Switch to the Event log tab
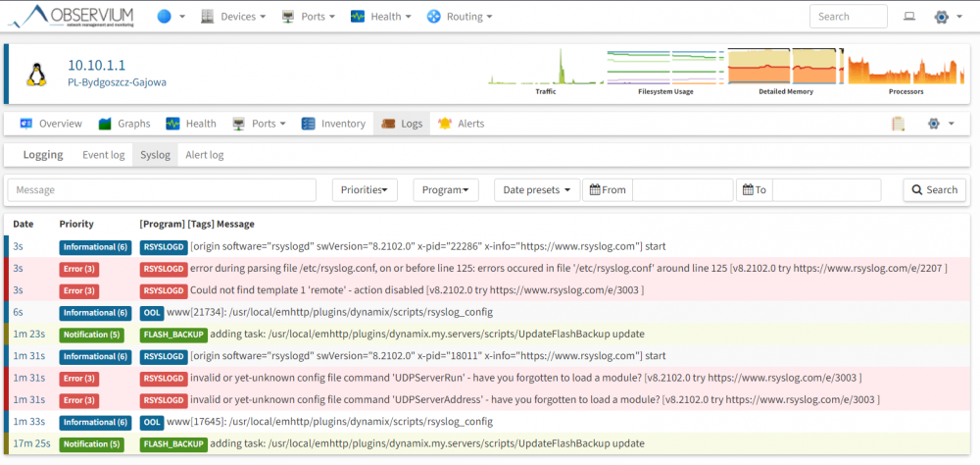 (104, 155)
